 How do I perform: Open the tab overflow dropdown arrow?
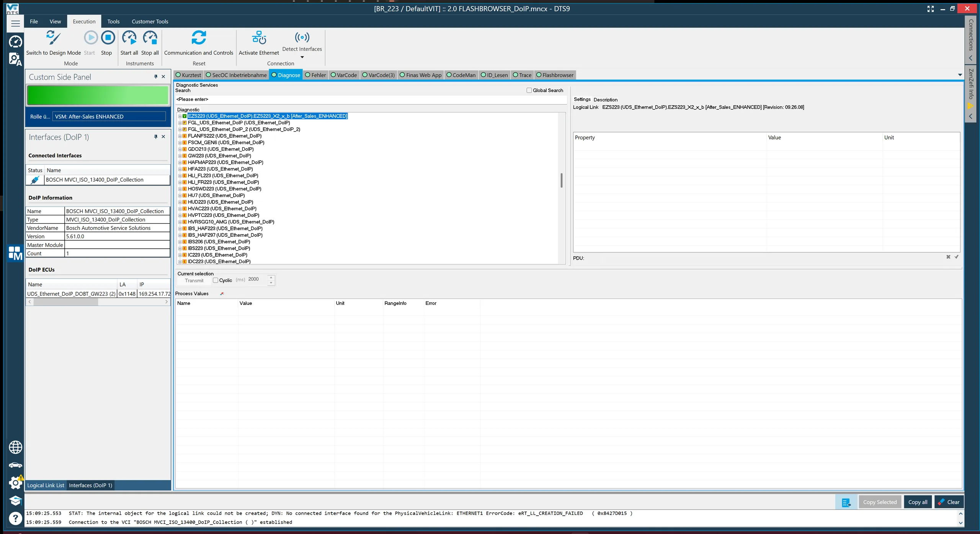(x=960, y=75)
